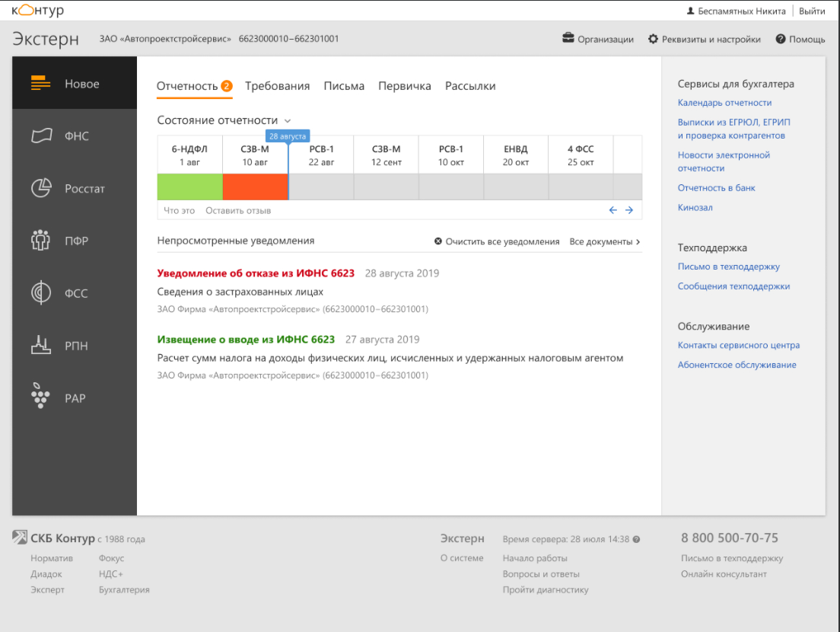840x632 pixels.
Task: Switch to the Рассылки tab
Action: click(470, 86)
